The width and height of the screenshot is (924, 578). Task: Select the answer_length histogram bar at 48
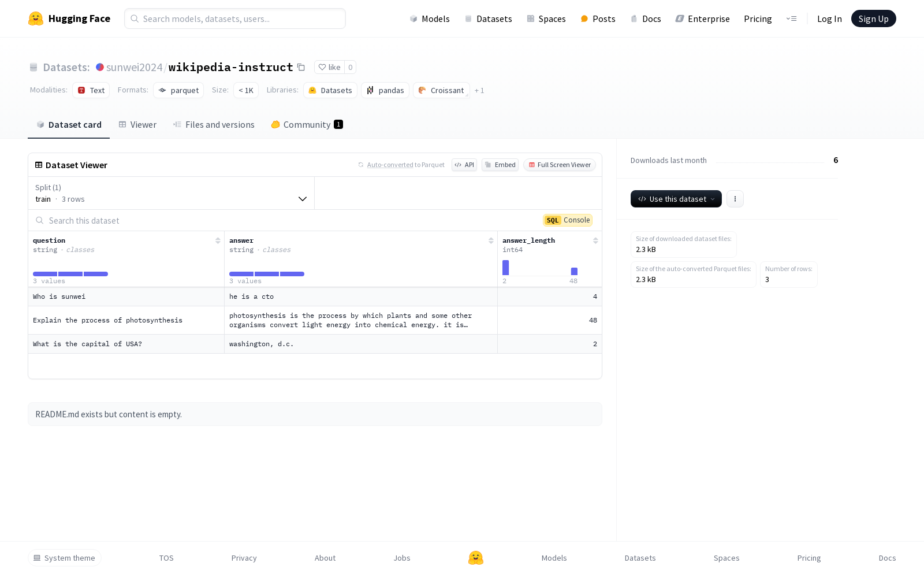[574, 272]
